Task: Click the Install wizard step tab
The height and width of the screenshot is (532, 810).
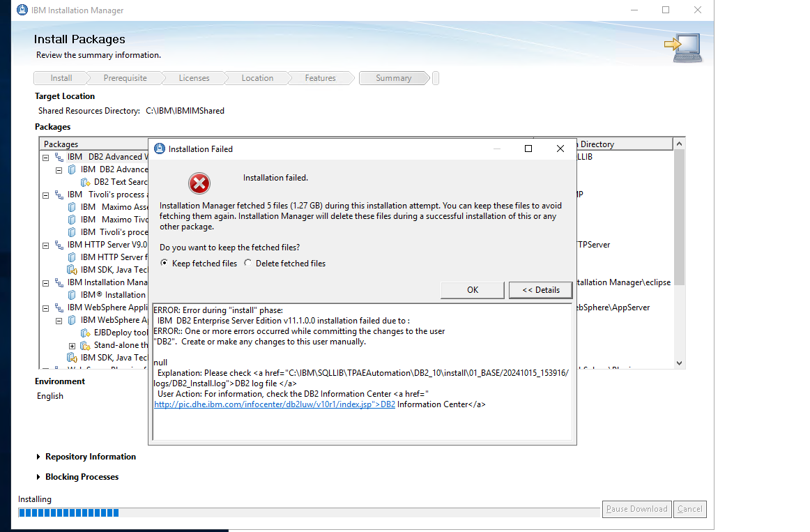Action: coord(61,78)
